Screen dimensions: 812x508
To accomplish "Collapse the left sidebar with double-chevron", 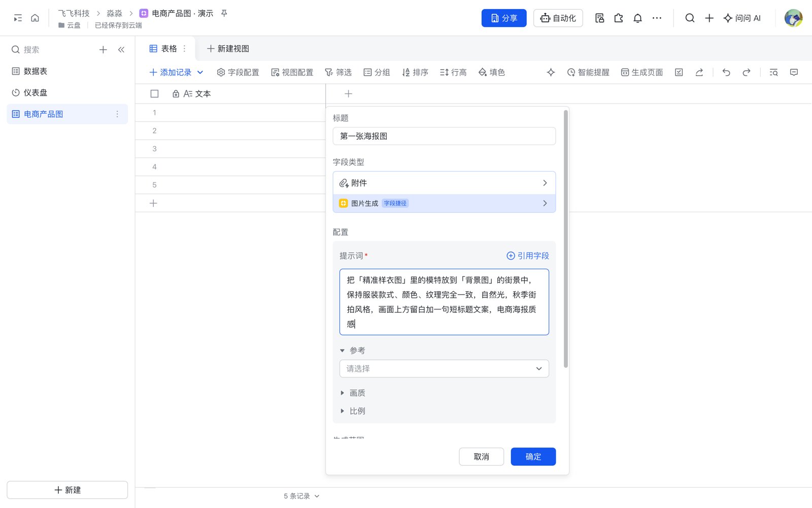I will (121, 50).
